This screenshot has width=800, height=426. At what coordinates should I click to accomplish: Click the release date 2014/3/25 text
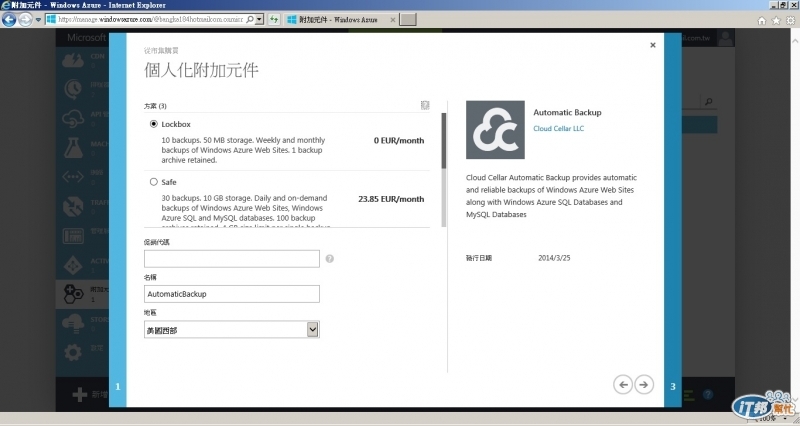[554, 258]
